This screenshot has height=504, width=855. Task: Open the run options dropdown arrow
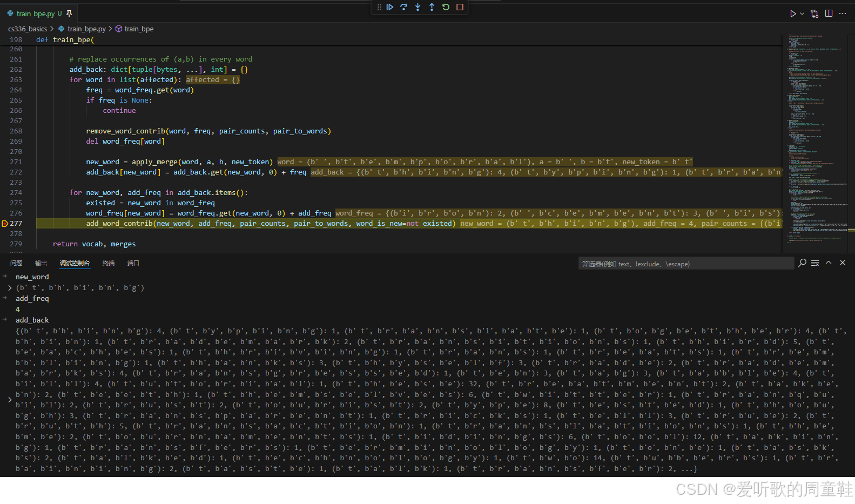pyautogui.click(x=802, y=14)
